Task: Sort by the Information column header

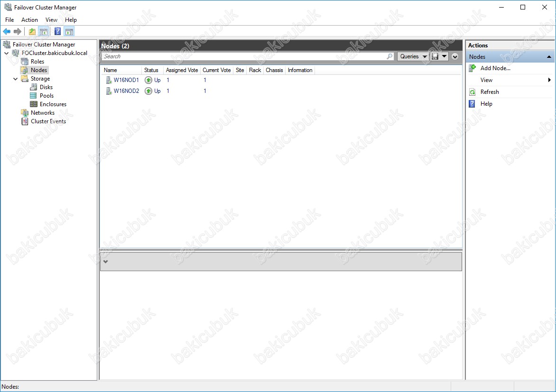Action: click(x=300, y=70)
